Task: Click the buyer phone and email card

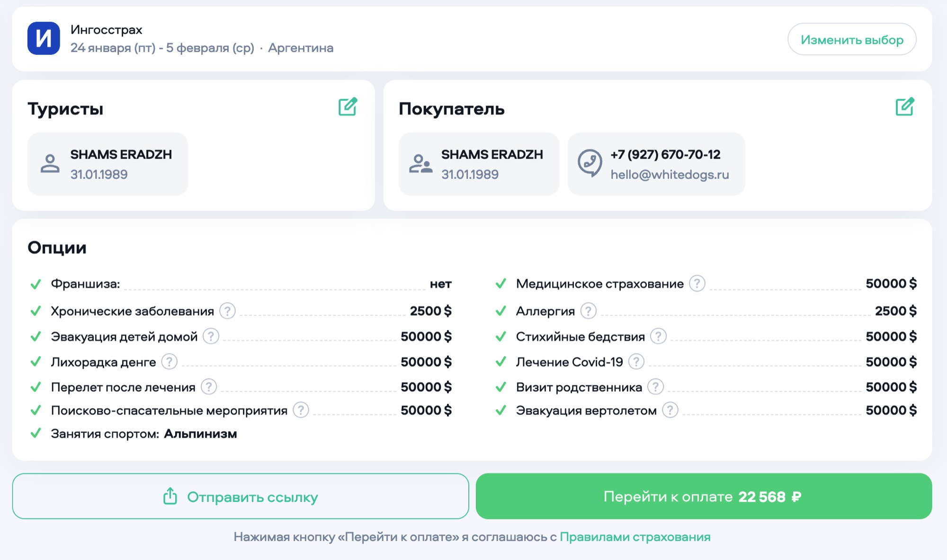Action: (656, 164)
